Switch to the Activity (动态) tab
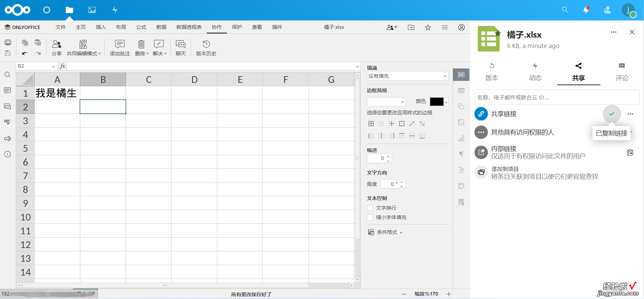This screenshot has width=644, height=299. coord(535,72)
